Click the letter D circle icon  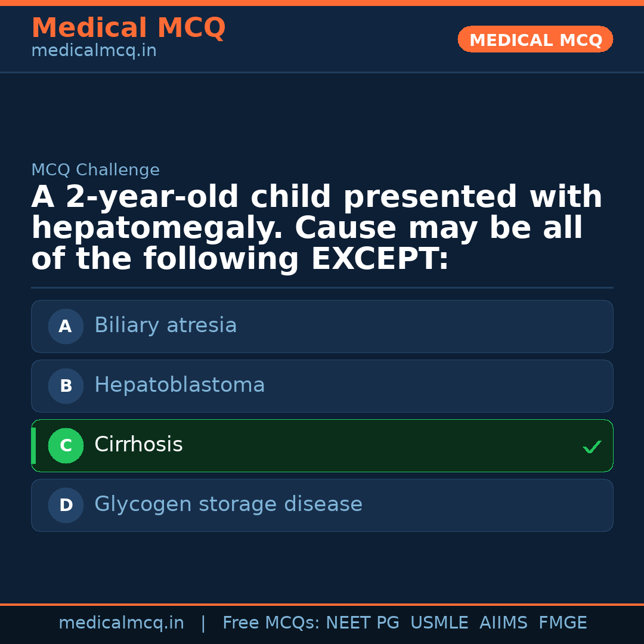click(x=66, y=505)
